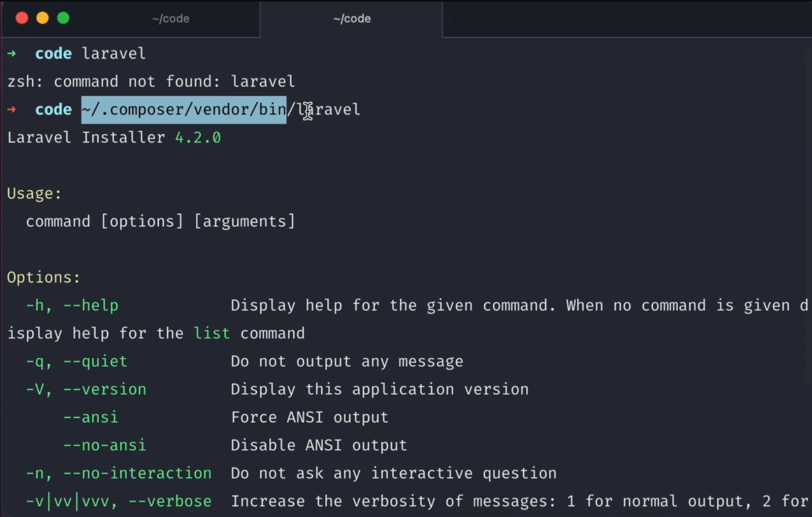Click the yellow minimize traffic light

click(42, 18)
